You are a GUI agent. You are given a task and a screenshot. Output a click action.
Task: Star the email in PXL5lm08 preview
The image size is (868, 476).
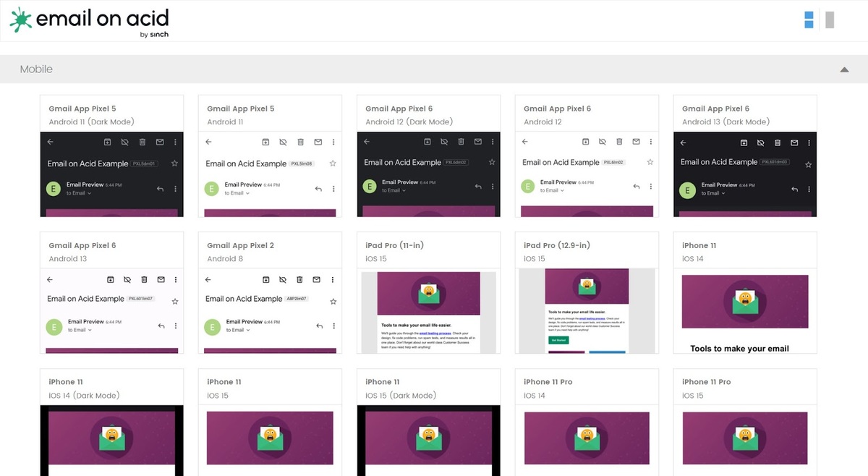(x=333, y=163)
